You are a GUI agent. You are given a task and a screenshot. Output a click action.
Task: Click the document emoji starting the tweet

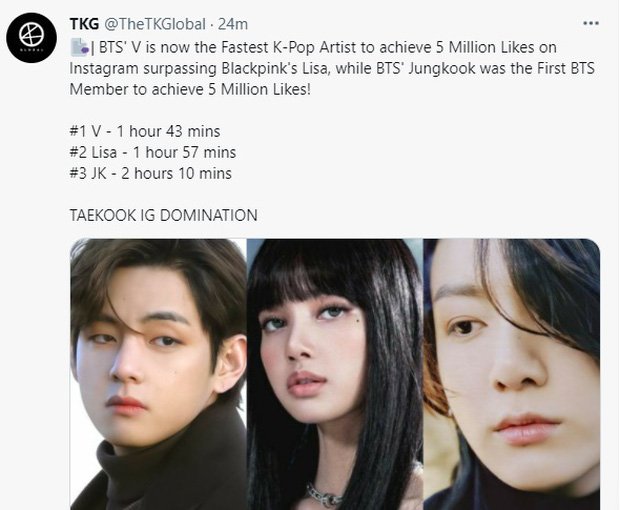[x=80, y=47]
